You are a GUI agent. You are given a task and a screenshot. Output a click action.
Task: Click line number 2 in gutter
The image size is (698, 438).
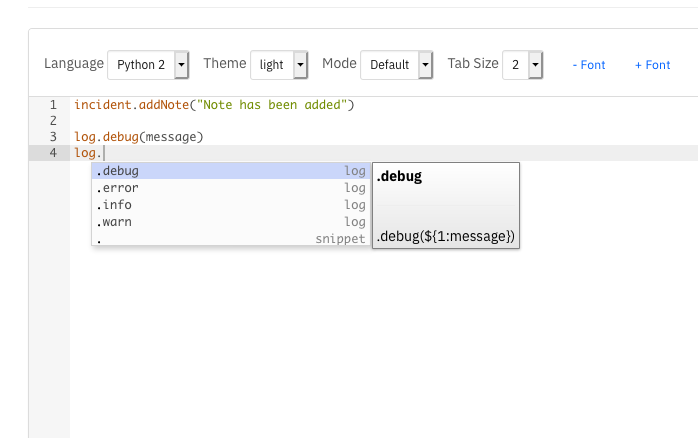tap(53, 121)
